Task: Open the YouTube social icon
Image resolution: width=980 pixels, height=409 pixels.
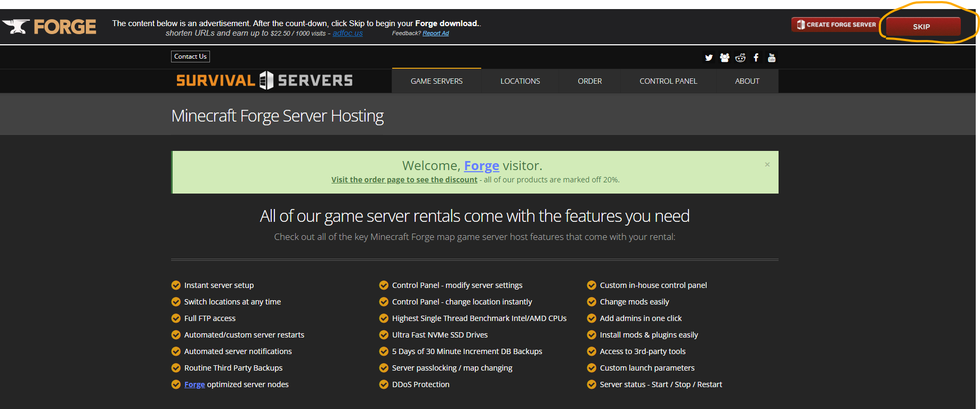Action: (x=772, y=58)
